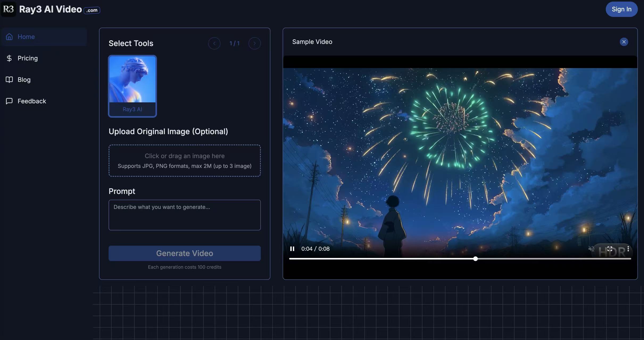Image resolution: width=644 pixels, height=340 pixels.
Task: Click the prompt description text box
Action: click(184, 215)
